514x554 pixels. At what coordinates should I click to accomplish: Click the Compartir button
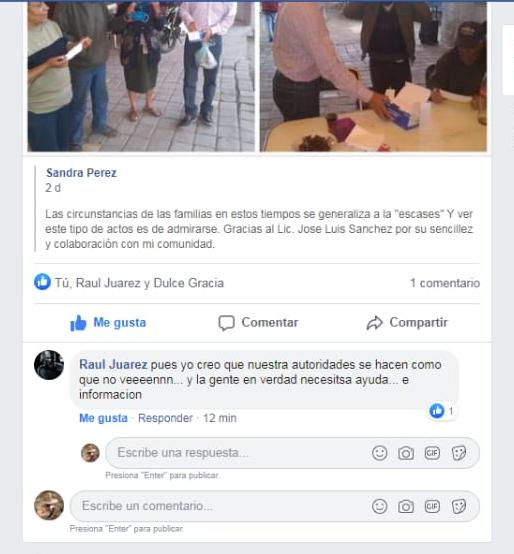point(407,323)
